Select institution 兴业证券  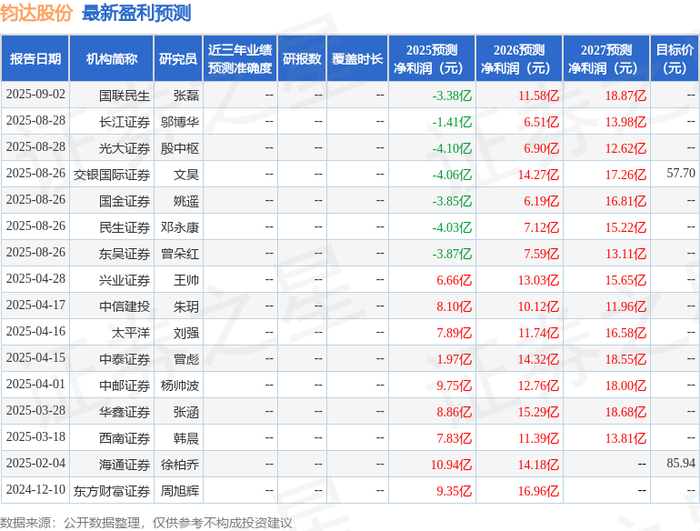point(124,280)
